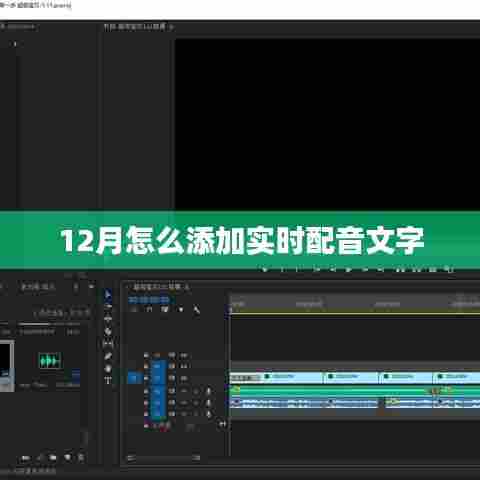Click Play in the Program monitor transport
The image size is (480, 480).
[349, 269]
